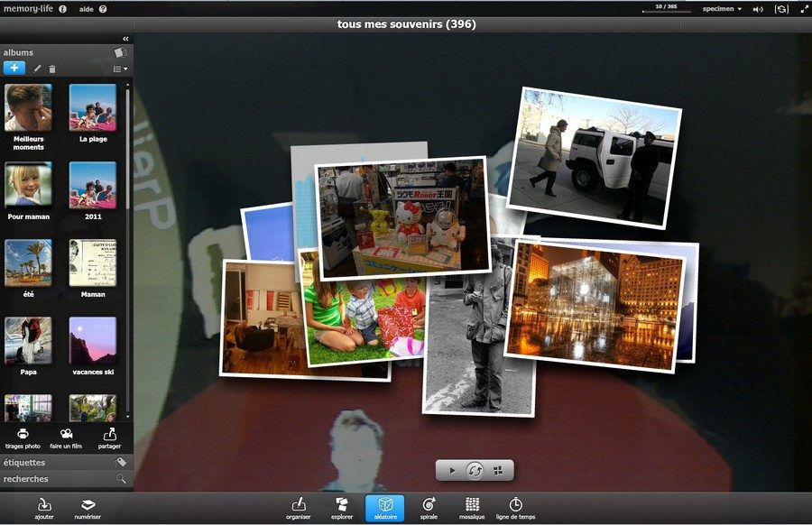Viewport: 812px width, 525px height.
Task: Switch to the mosaïque view tab
Action: (472, 508)
